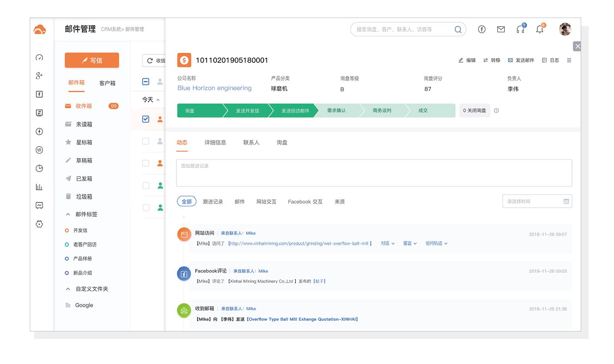
Task: Click the bar chart icon in sidebar
Action: click(x=39, y=187)
